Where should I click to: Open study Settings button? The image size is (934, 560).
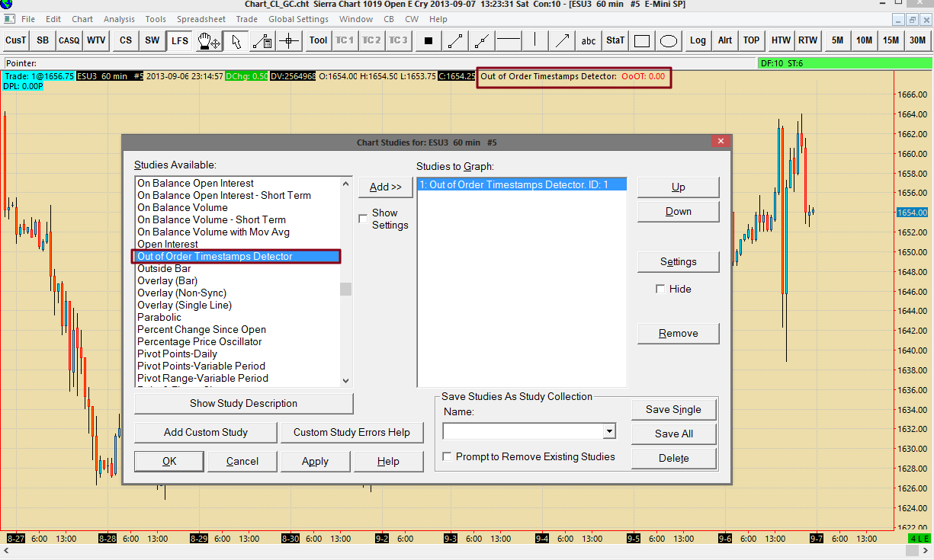679,261
